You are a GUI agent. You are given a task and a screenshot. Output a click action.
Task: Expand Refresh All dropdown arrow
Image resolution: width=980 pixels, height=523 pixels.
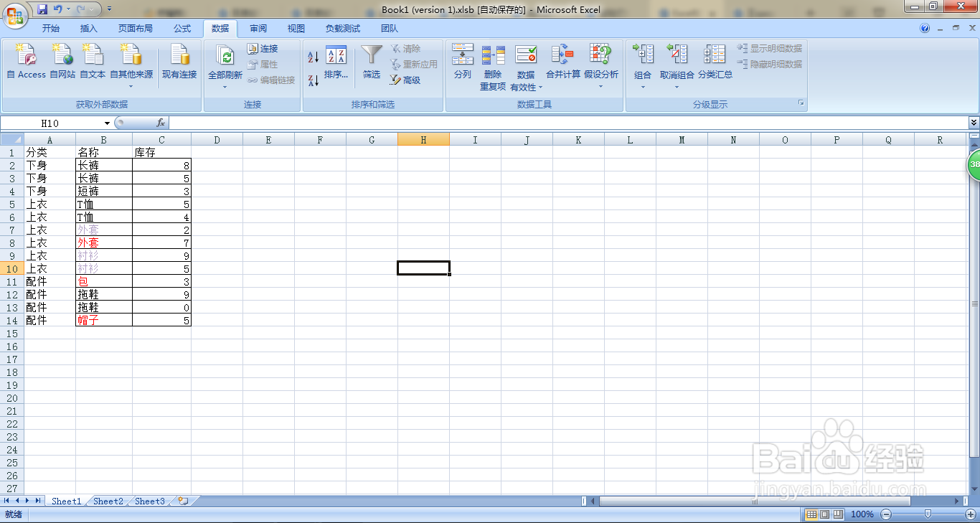click(225, 87)
